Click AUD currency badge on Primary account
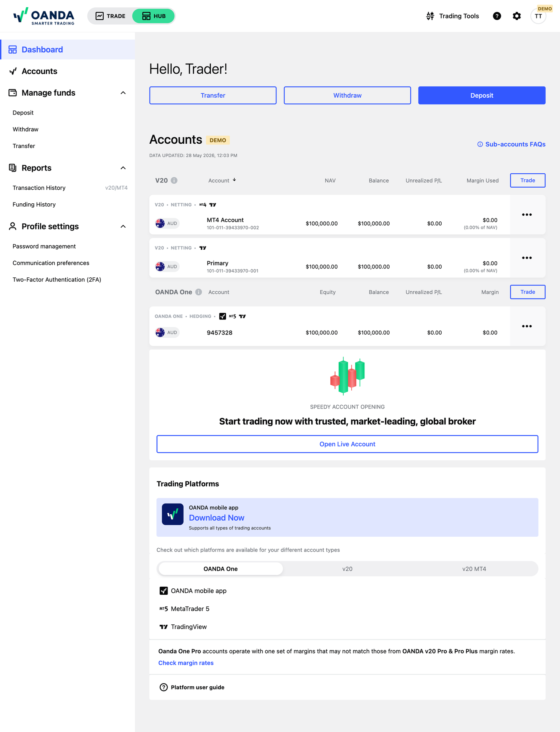This screenshot has width=560, height=732. pos(167,267)
